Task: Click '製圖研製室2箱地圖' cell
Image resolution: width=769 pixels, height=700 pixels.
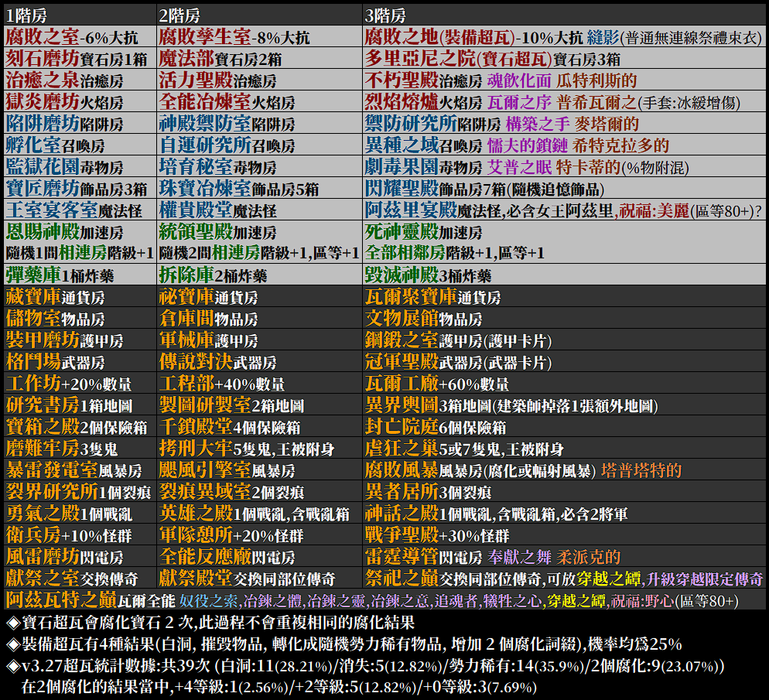Action: pos(259,404)
